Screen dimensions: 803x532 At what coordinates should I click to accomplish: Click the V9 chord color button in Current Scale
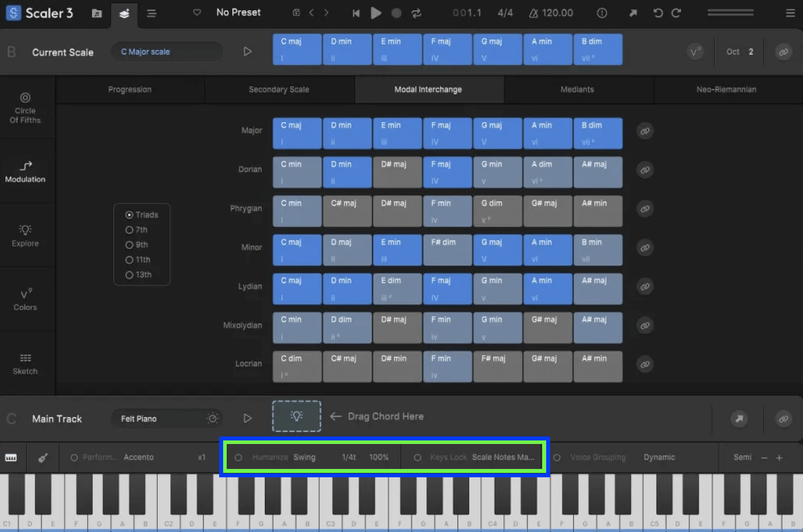click(695, 52)
